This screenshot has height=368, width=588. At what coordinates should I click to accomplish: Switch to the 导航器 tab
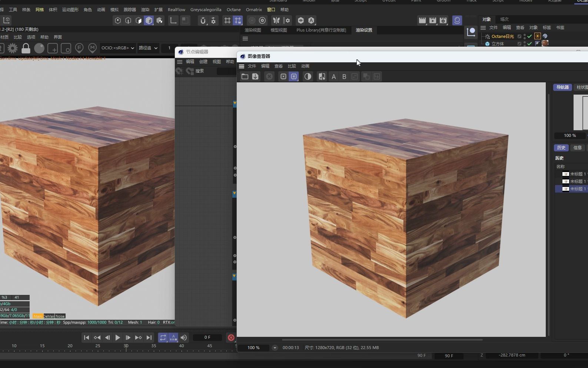[562, 87]
